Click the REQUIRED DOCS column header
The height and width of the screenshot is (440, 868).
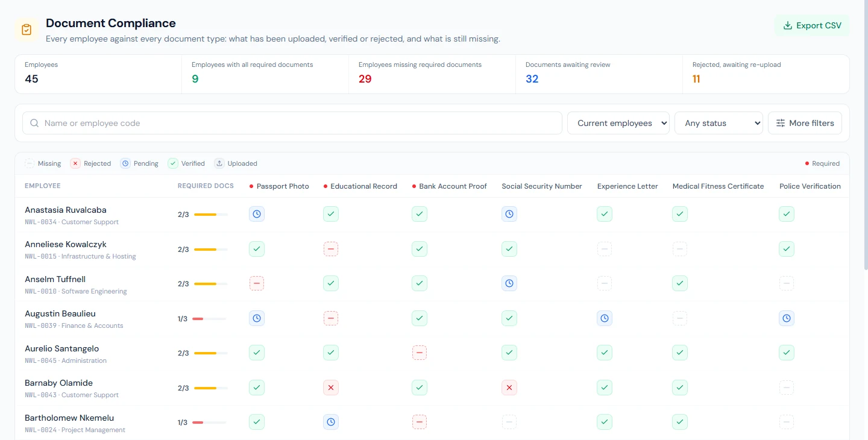(206, 186)
